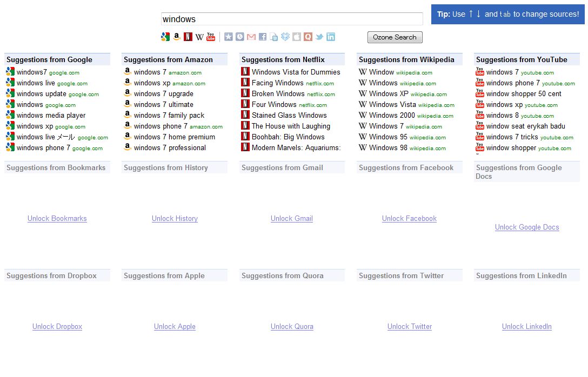Select the History clock source icon
Image resolution: width=588 pixels, height=377 pixels.
tap(240, 37)
